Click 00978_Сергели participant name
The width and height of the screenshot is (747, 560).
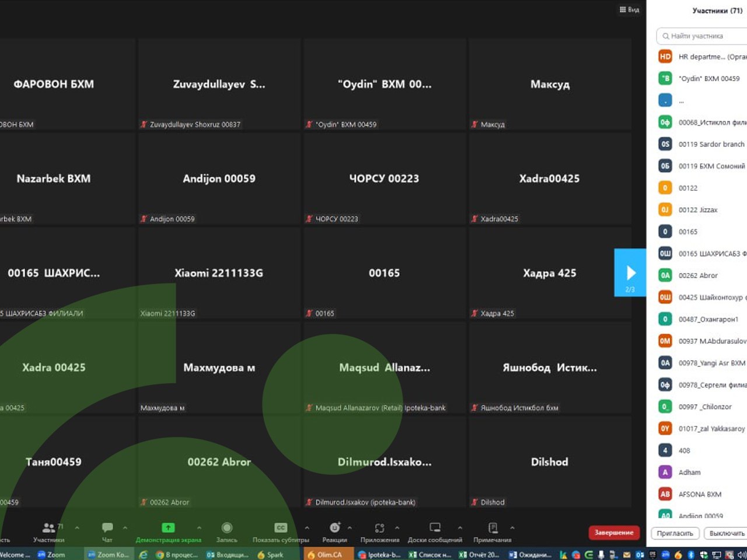click(x=712, y=385)
